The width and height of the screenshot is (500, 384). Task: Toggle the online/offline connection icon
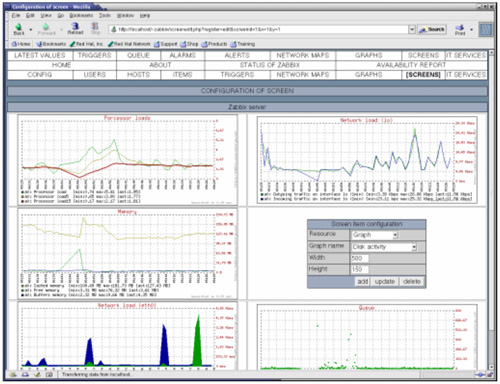(x=480, y=375)
